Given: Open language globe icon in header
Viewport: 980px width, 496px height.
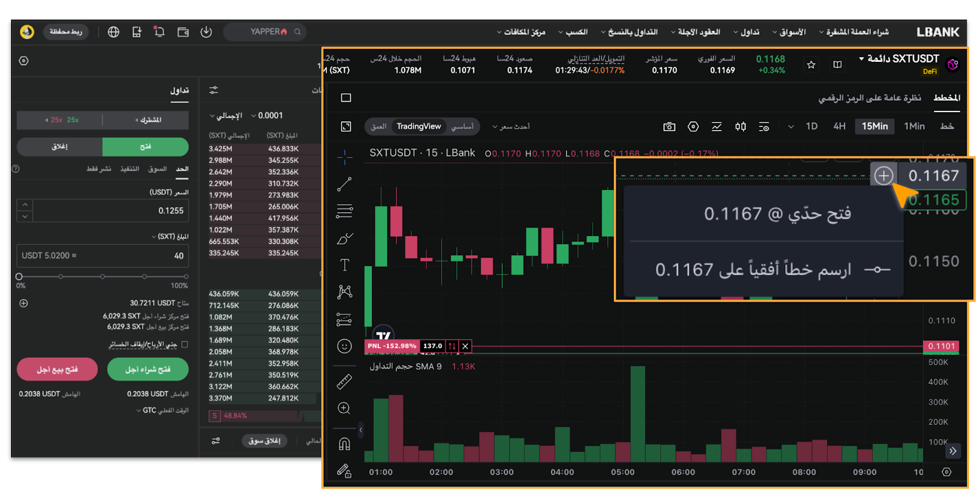Looking at the screenshot, I should tap(113, 32).
